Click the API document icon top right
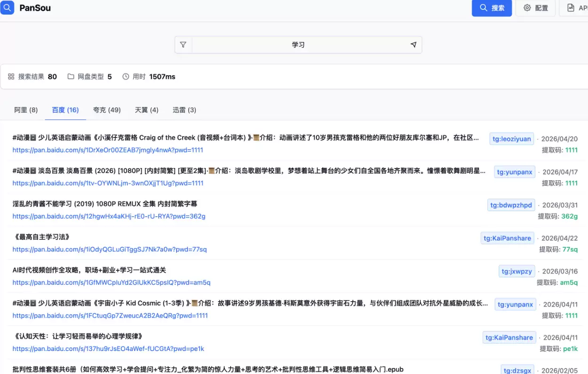Viewport: 588px width, 374px height. (x=569, y=8)
